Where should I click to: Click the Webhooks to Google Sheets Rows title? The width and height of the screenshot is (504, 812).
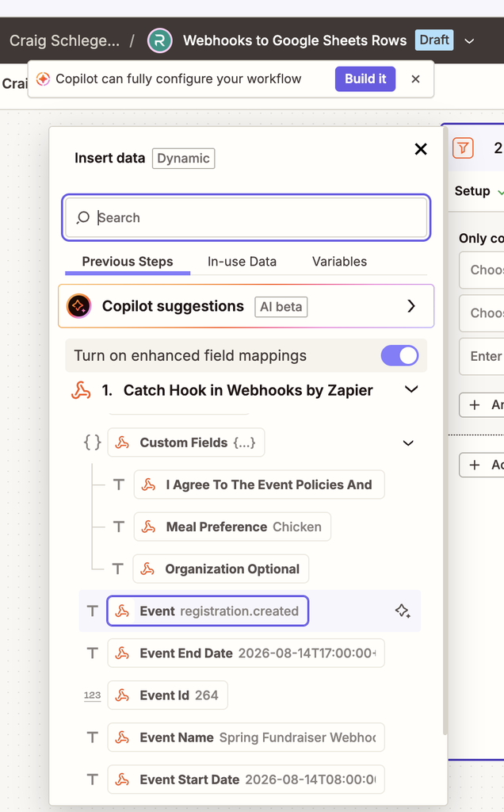coord(295,40)
